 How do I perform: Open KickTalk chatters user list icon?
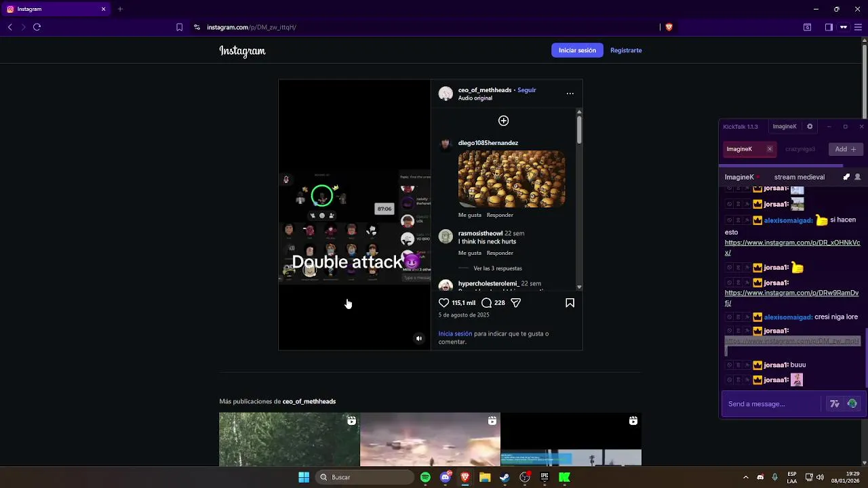[x=857, y=177]
